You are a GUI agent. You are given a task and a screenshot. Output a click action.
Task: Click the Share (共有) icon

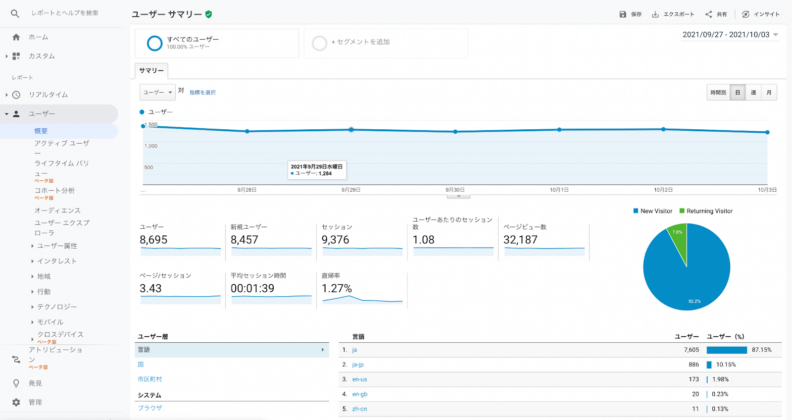pos(709,14)
